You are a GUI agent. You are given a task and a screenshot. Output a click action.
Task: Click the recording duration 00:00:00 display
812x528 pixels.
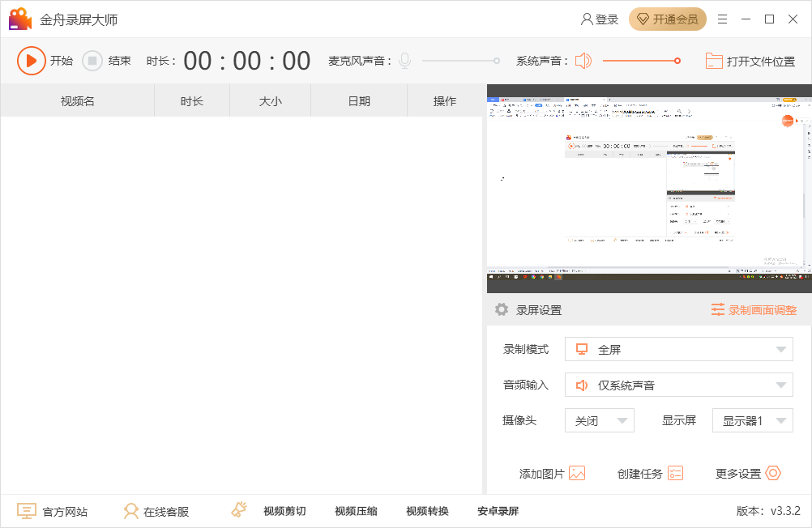click(x=247, y=61)
